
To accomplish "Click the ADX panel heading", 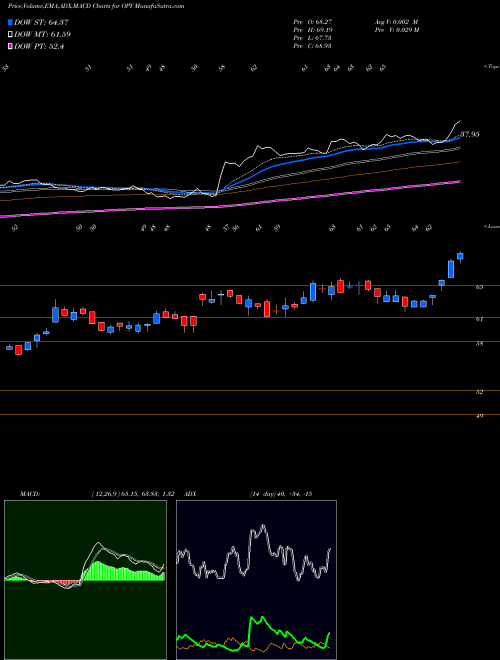I will click(190, 494).
